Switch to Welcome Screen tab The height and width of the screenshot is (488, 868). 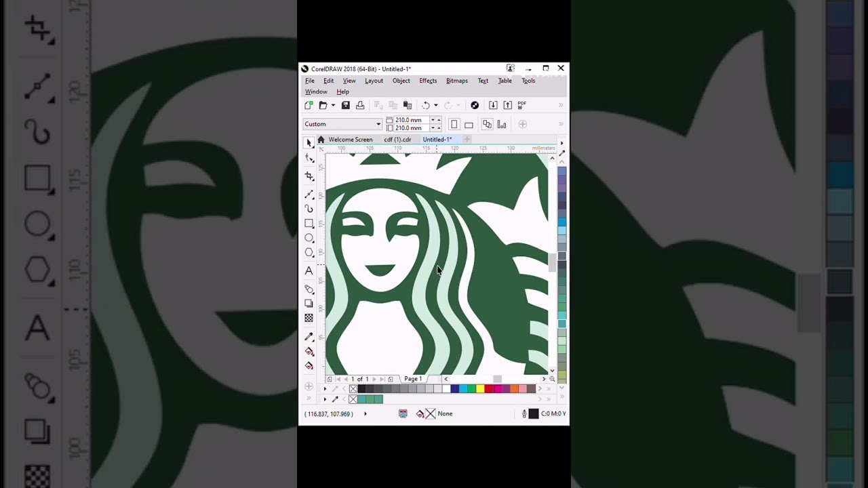pos(351,140)
